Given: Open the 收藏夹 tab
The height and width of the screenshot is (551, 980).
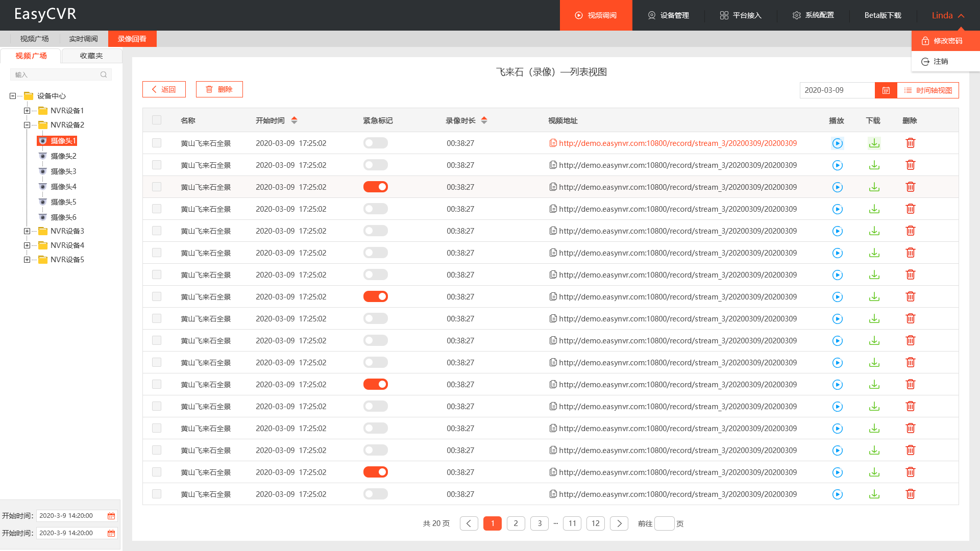Looking at the screenshot, I should pyautogui.click(x=91, y=56).
